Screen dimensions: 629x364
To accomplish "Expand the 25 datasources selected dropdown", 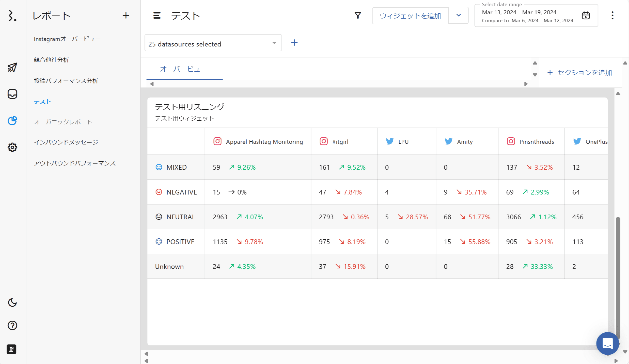I will pyautogui.click(x=213, y=43).
